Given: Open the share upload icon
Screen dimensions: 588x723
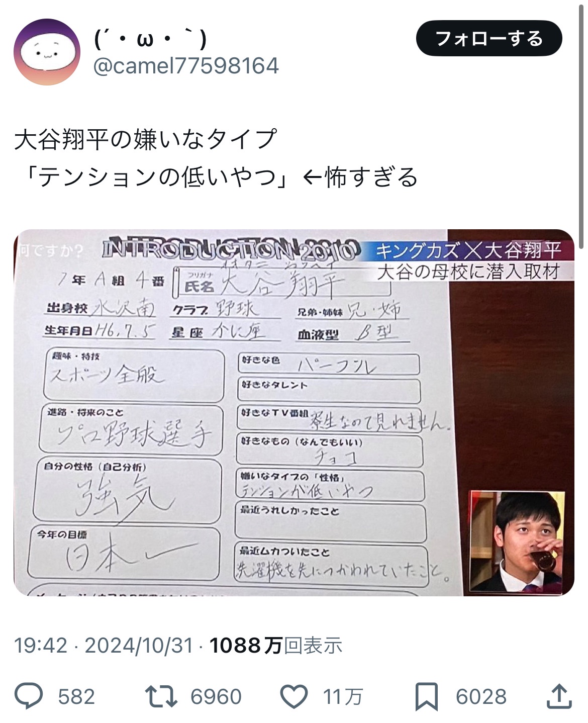Looking at the screenshot, I should 559,696.
